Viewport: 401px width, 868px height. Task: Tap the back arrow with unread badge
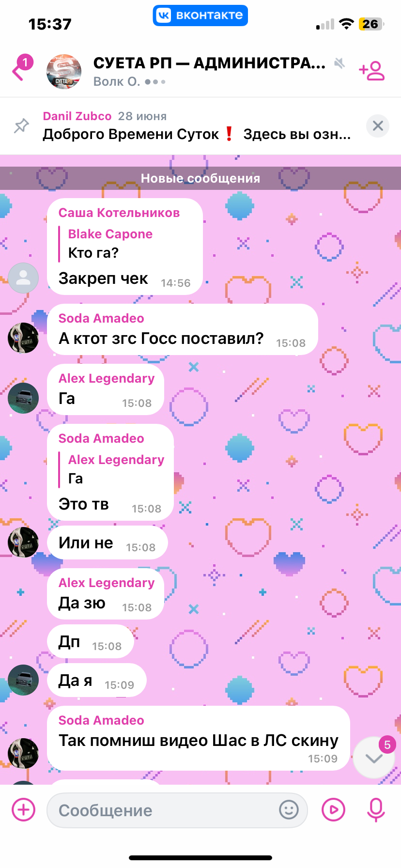tap(21, 68)
